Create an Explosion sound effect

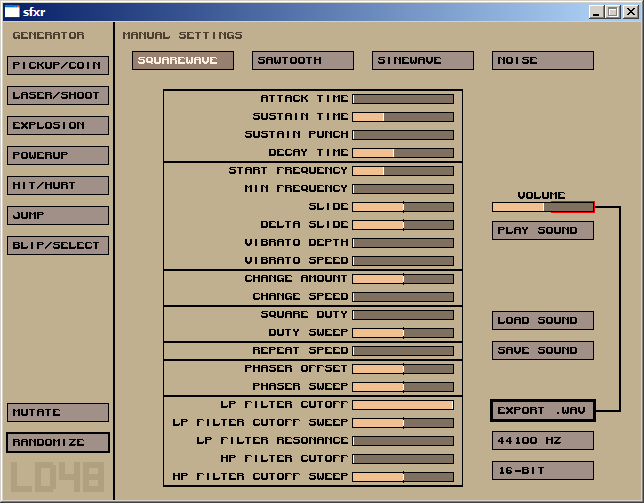pos(58,126)
